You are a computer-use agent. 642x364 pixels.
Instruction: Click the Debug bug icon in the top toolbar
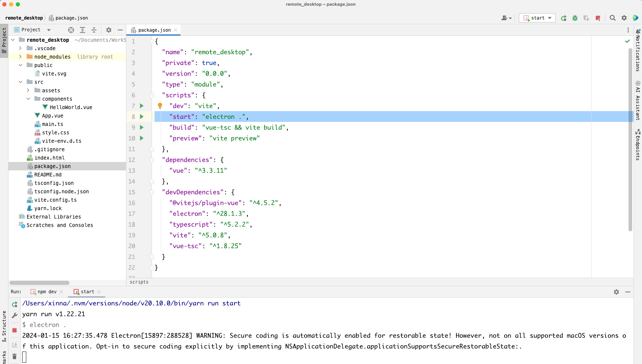[x=575, y=18]
